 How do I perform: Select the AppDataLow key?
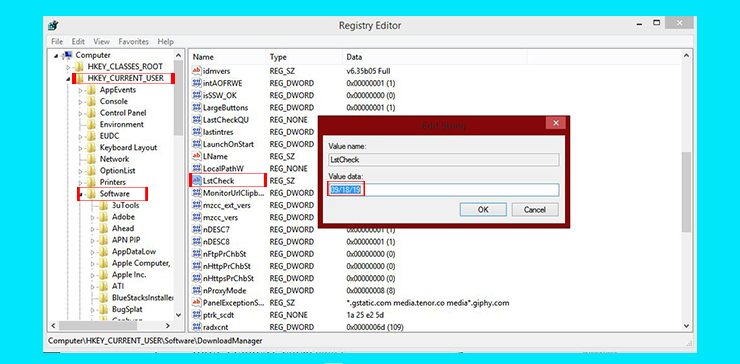click(134, 252)
